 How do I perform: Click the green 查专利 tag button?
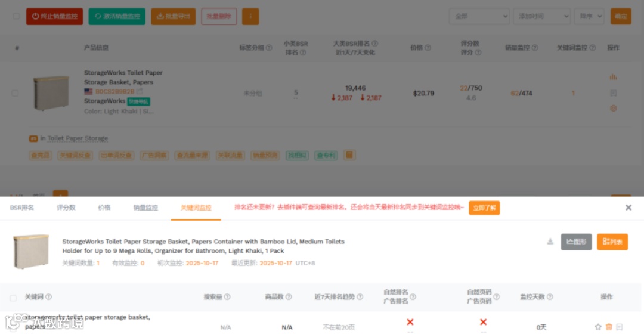pyautogui.click(x=326, y=155)
